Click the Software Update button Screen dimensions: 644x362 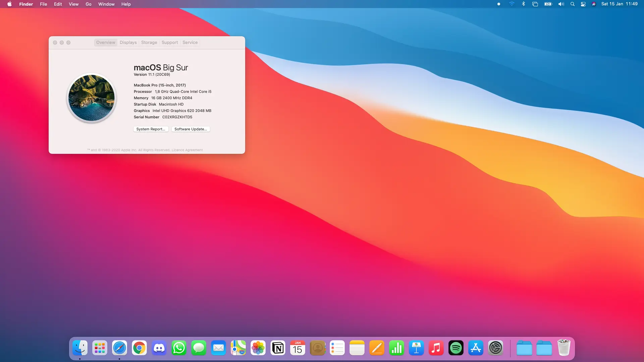tap(191, 129)
